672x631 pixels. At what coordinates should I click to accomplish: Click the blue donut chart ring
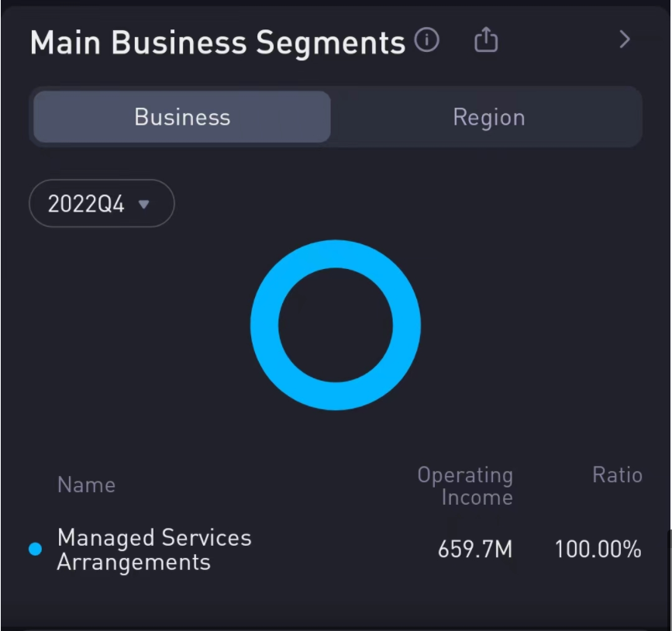pos(265,326)
